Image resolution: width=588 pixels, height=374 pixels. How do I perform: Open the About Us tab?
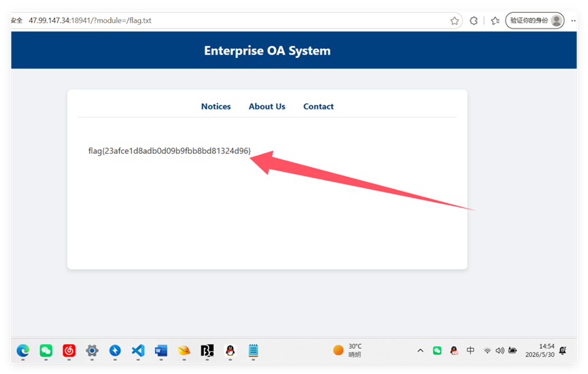[x=267, y=107]
